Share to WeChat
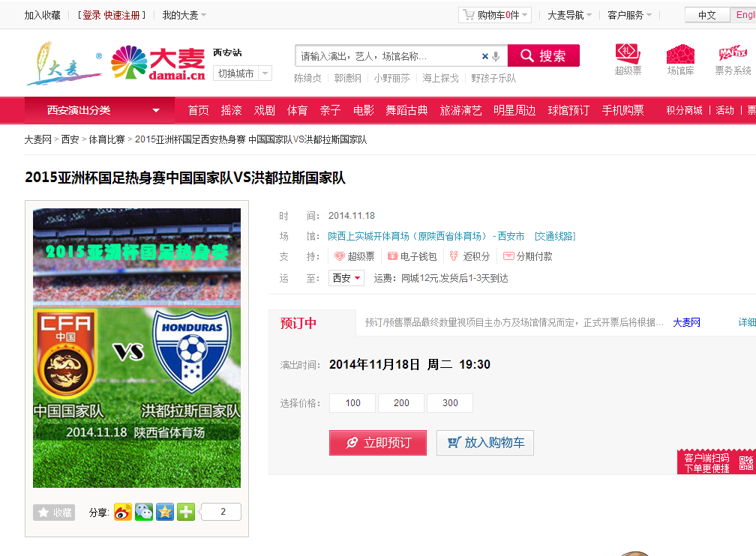 pos(144,512)
